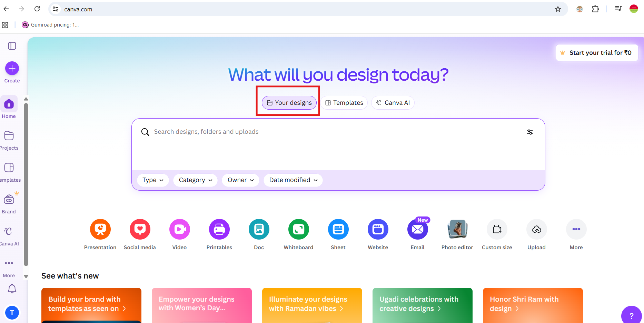The width and height of the screenshot is (644, 323).
Task: Switch to the Templates tab
Action: pos(344,103)
